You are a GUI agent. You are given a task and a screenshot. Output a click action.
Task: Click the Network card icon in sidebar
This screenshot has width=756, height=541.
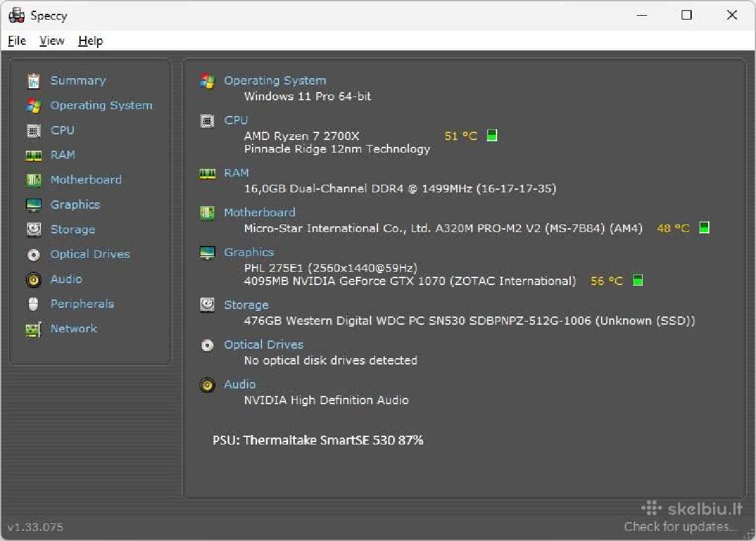tap(33, 329)
